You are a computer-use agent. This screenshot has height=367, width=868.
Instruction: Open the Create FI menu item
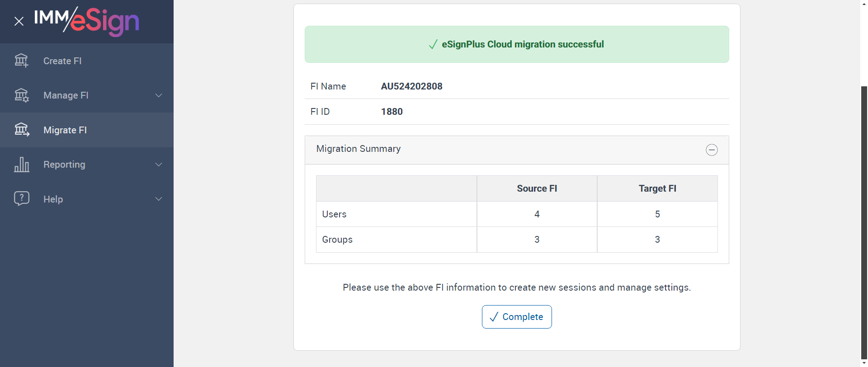pos(62,61)
